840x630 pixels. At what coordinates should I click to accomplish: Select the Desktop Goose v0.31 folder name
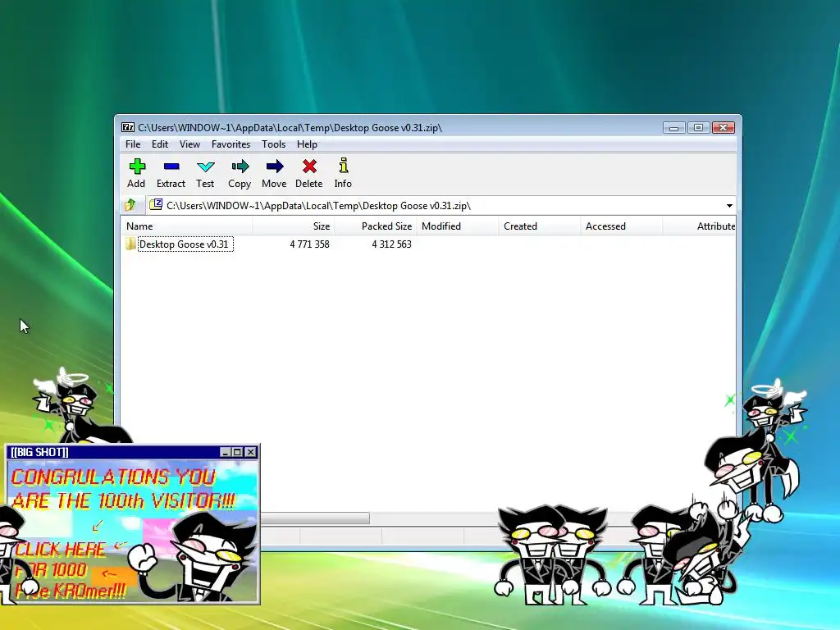[x=185, y=244]
